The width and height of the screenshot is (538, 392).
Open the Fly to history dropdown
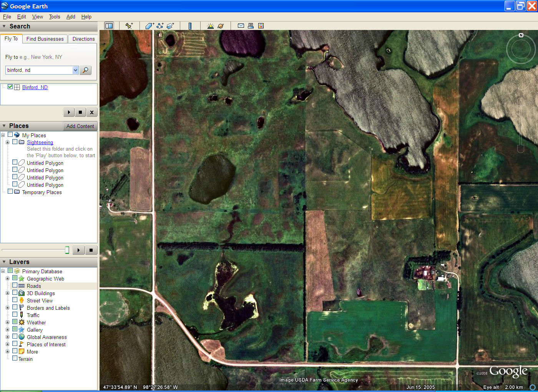75,70
